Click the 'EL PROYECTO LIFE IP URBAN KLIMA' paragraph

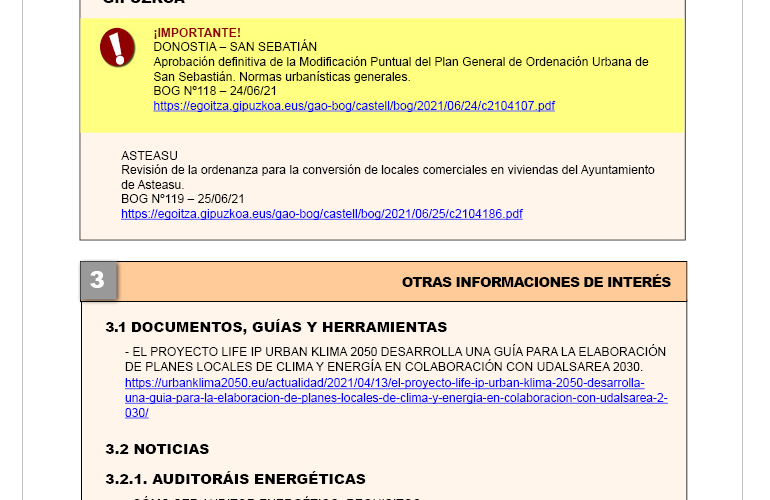[395, 359]
